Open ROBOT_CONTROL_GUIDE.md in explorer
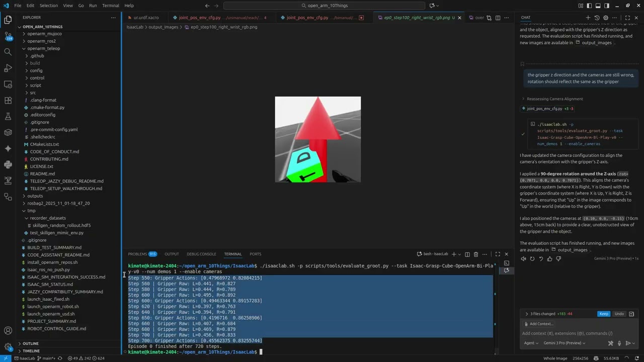644x362 pixels. pyautogui.click(x=56, y=329)
